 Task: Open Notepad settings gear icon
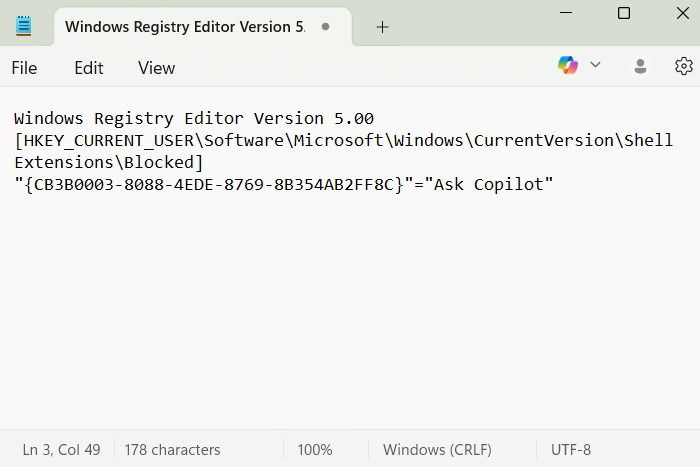[x=684, y=66]
